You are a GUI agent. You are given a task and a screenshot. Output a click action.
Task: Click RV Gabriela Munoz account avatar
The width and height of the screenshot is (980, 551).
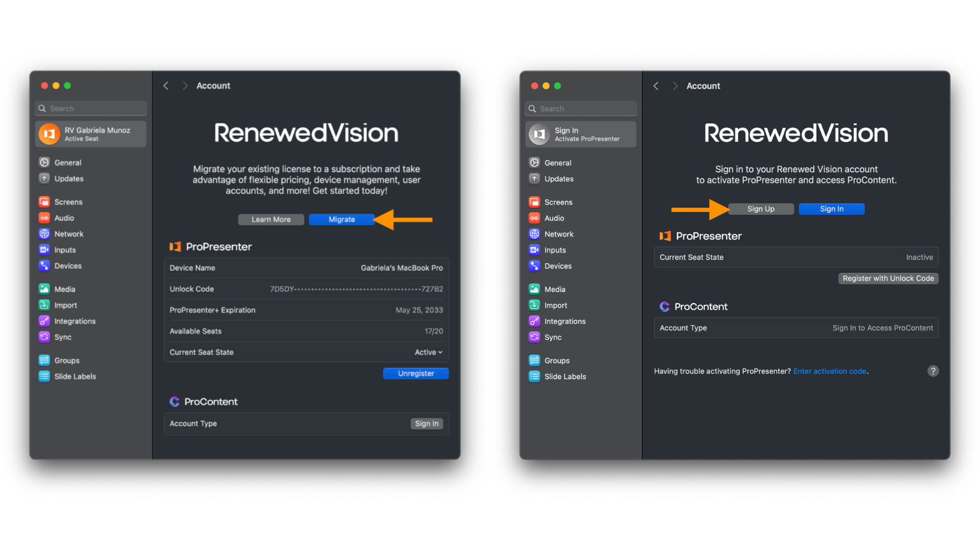[x=49, y=134]
